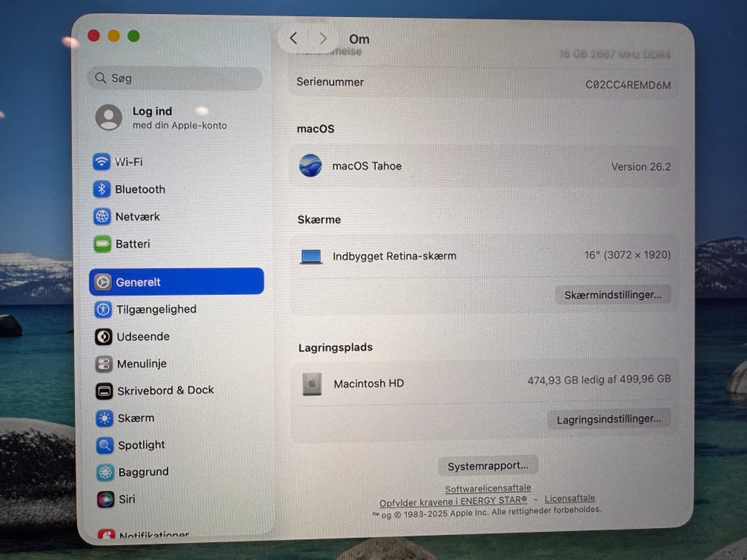This screenshot has height=560, width=747.
Task: Select Menulinje in the sidebar
Action: coord(177,364)
